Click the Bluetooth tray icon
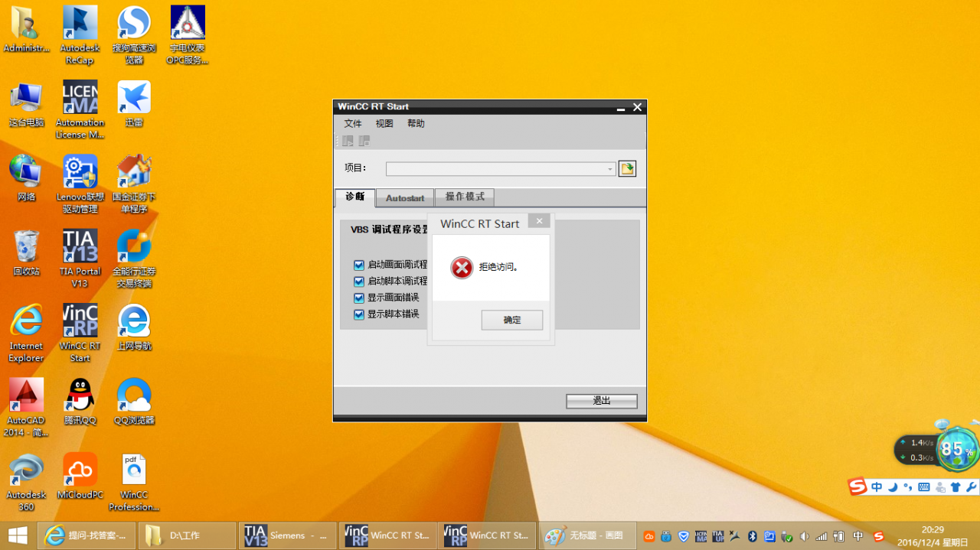This screenshot has height=550, width=980. (753, 536)
